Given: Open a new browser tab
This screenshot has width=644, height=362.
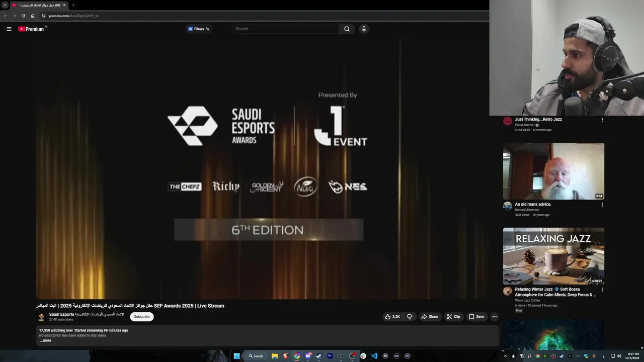Looking at the screenshot, I should 73,5.
